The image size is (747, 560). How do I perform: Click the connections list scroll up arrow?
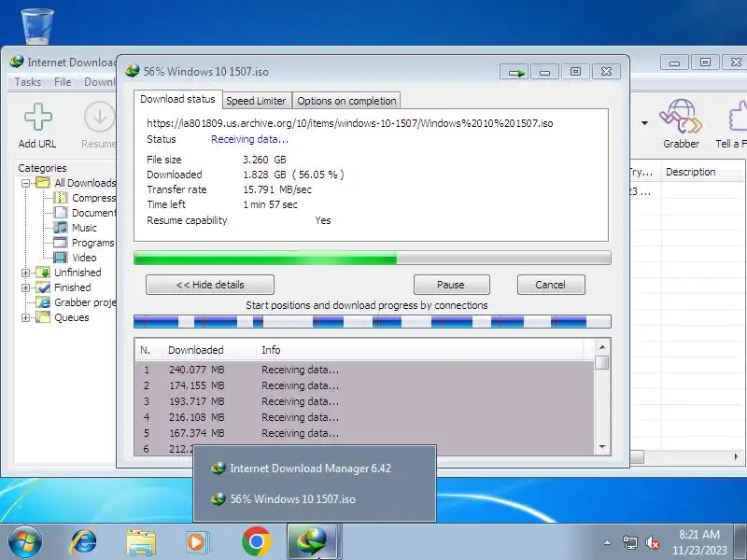[x=602, y=347]
